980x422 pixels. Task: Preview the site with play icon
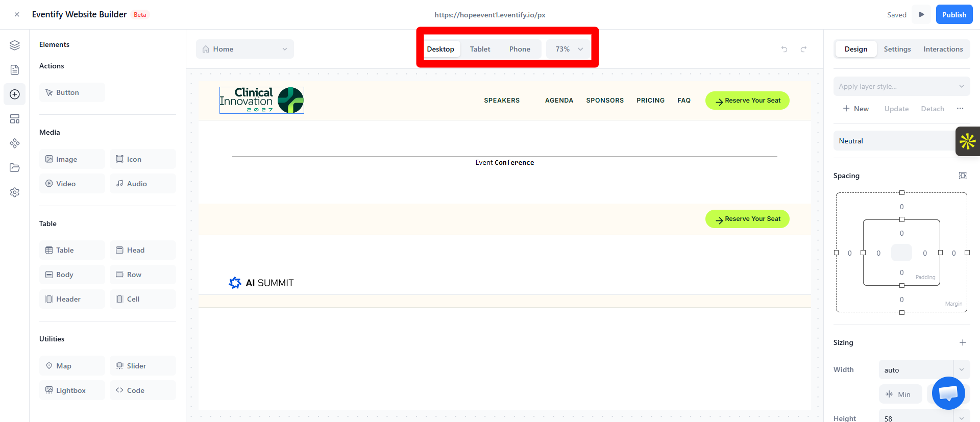921,14
